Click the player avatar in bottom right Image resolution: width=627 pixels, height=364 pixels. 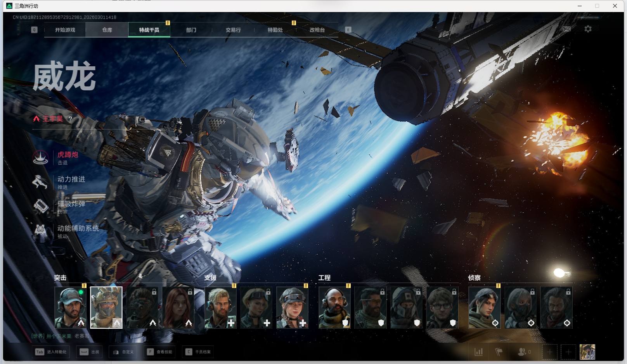click(587, 352)
